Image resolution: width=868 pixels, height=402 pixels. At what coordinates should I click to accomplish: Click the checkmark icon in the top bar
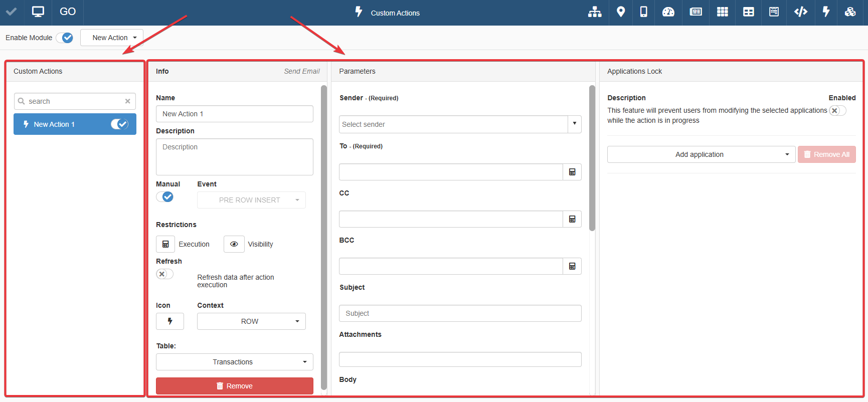click(11, 12)
